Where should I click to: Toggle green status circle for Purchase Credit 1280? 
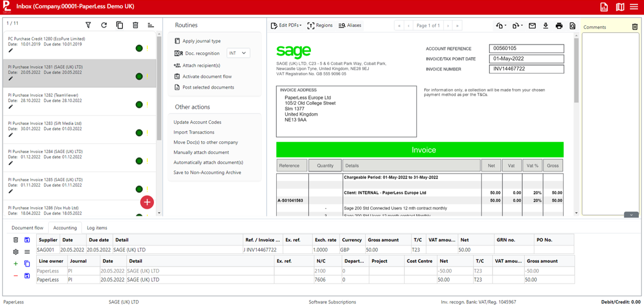(139, 48)
